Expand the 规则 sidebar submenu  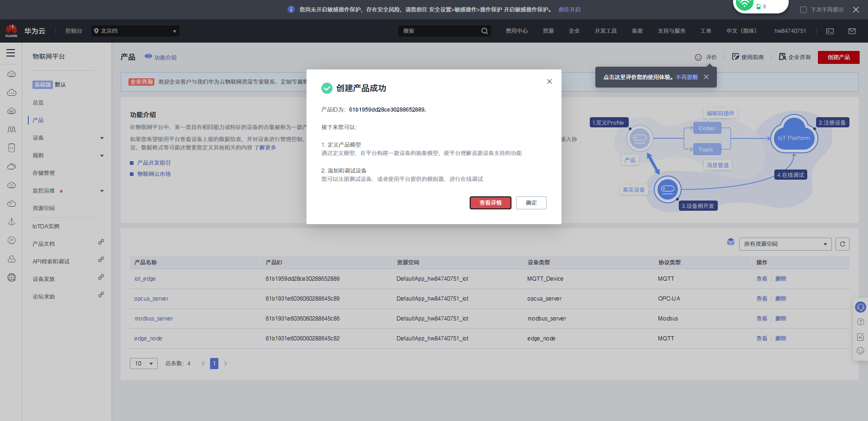point(102,156)
